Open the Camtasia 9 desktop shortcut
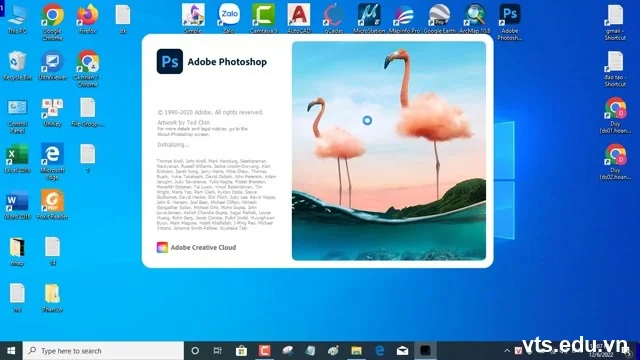This screenshot has height=360, width=640. [x=264, y=18]
